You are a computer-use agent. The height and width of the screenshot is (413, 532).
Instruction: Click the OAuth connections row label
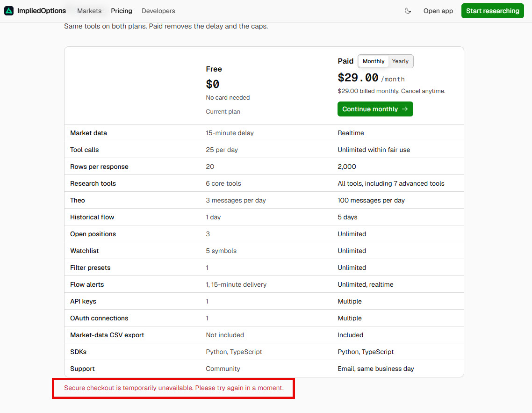click(100, 318)
